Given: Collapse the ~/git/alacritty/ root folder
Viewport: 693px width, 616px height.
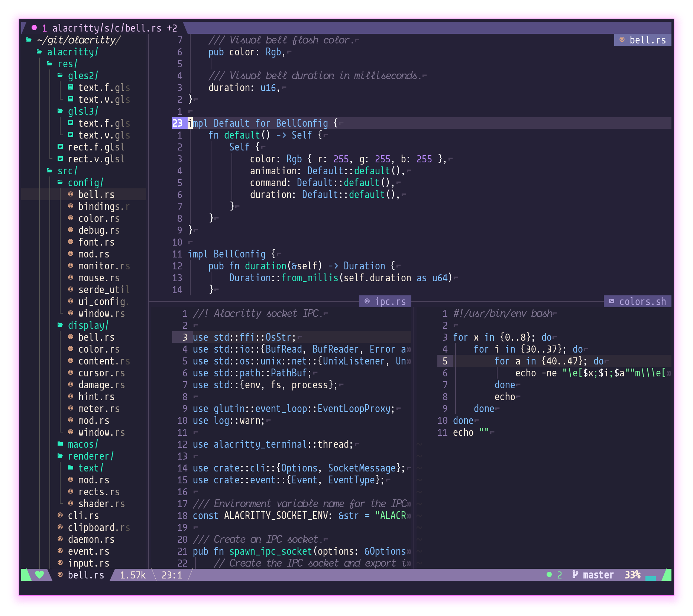Looking at the screenshot, I should tap(29, 40).
